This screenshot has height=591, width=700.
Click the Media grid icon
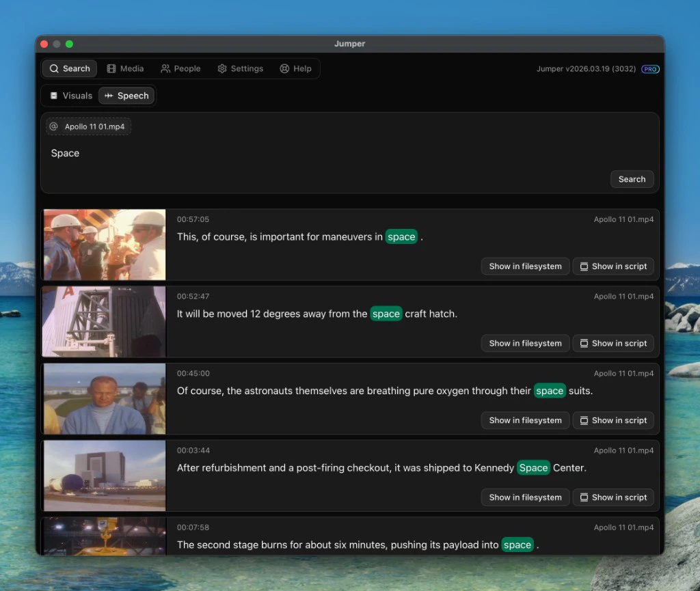coord(111,68)
